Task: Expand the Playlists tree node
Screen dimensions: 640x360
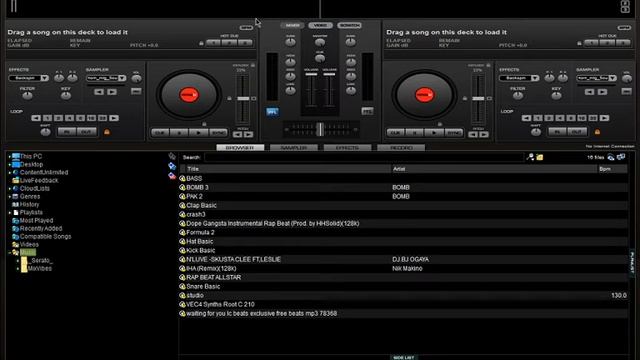Action: (x=9, y=213)
